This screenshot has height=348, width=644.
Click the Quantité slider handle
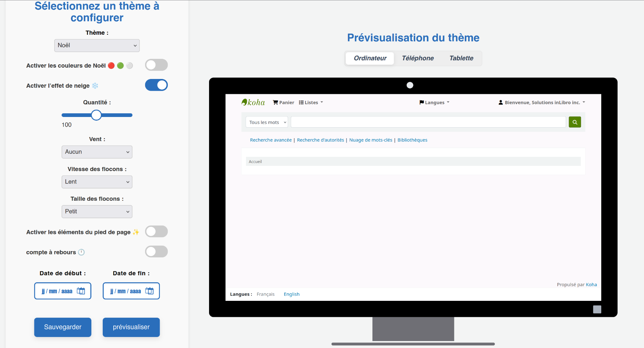(96, 115)
